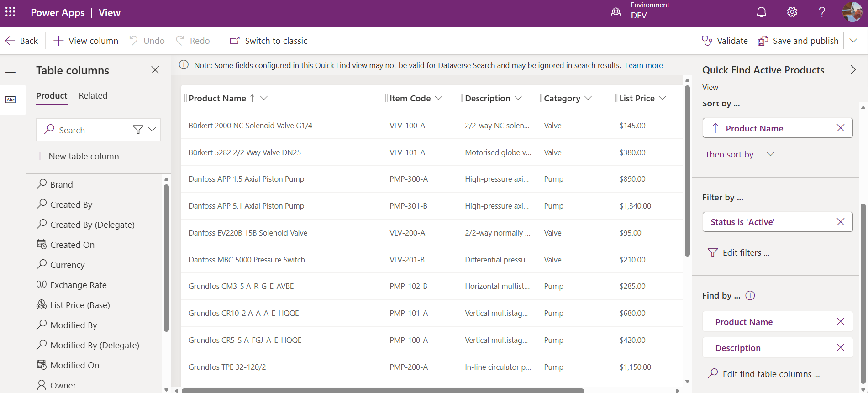This screenshot has width=868, height=393.
Task: Switch to the Related tab
Action: tap(93, 95)
